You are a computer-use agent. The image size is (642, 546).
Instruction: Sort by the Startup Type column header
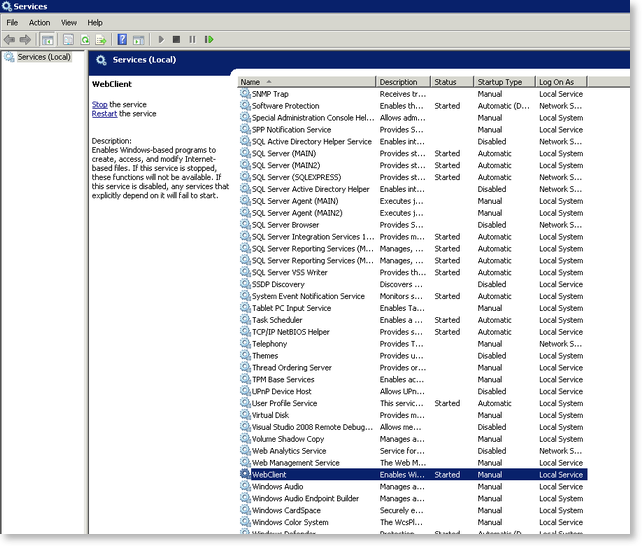(x=504, y=82)
